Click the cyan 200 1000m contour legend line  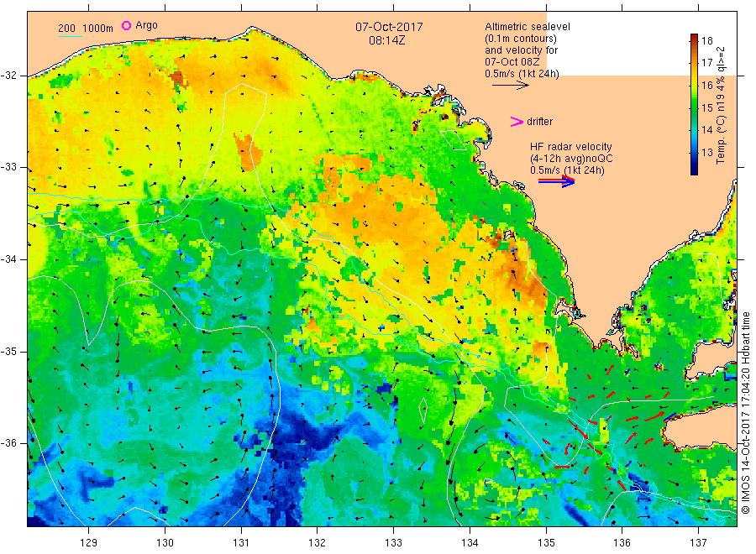70,36
